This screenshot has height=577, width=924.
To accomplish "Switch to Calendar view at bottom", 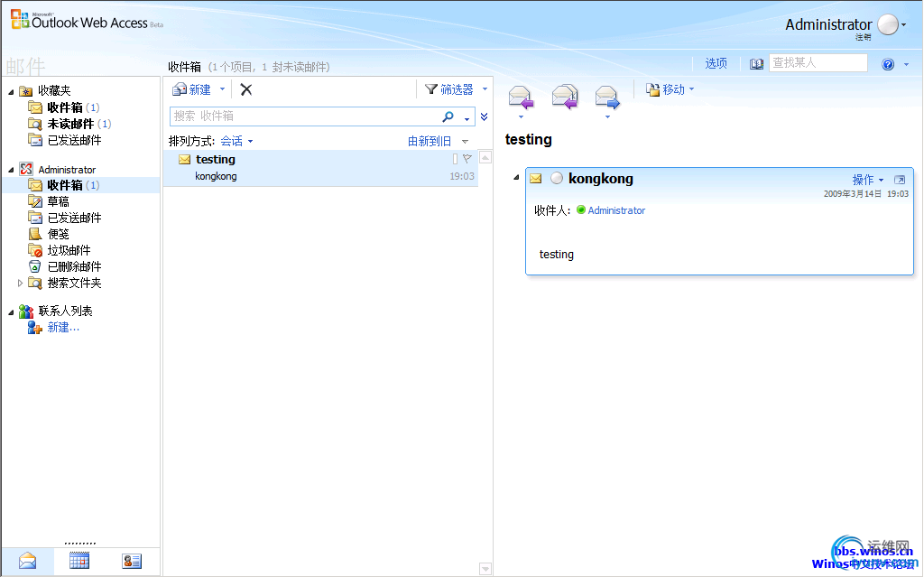I will pyautogui.click(x=79, y=561).
